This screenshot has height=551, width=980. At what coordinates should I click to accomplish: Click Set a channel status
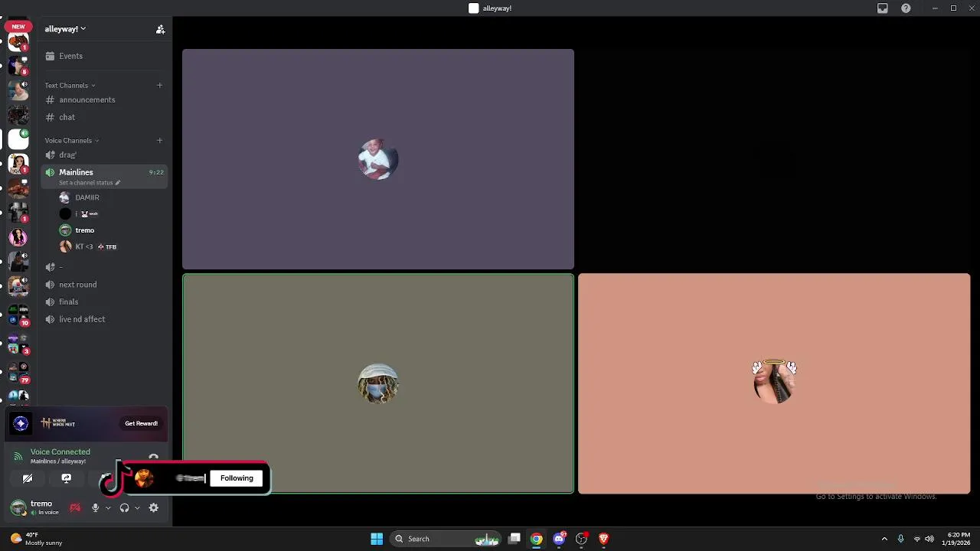click(90, 183)
